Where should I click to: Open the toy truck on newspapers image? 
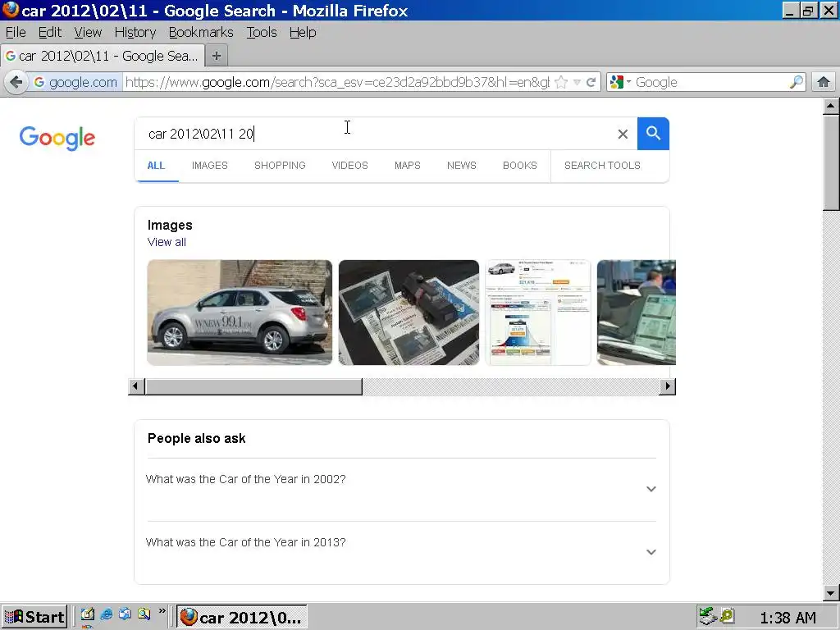(x=409, y=313)
